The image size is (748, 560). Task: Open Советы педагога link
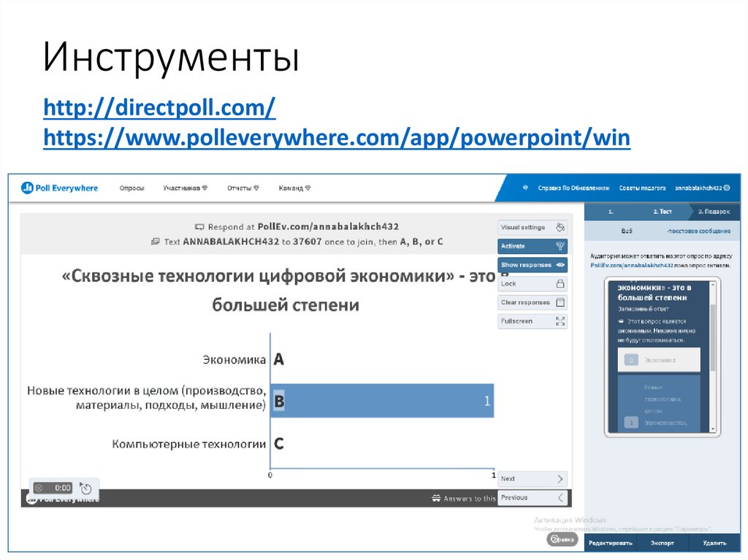(642, 188)
